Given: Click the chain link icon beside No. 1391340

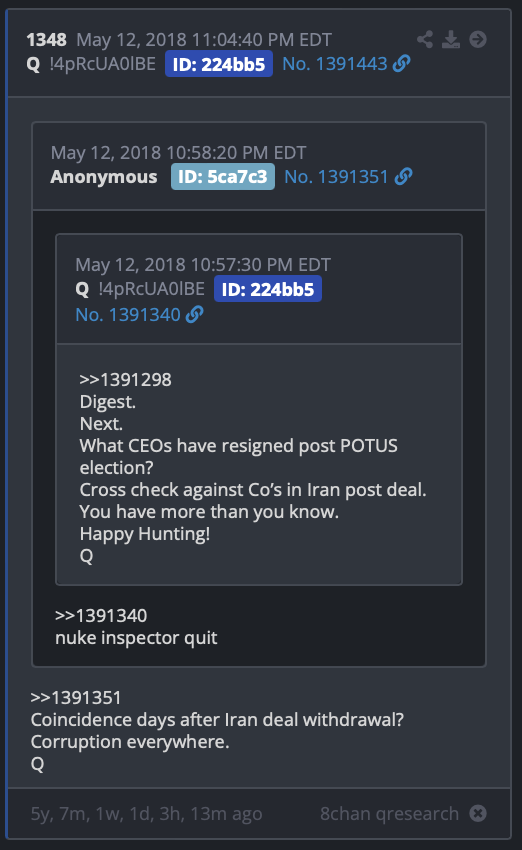Looking at the screenshot, I should pyautogui.click(x=195, y=314).
